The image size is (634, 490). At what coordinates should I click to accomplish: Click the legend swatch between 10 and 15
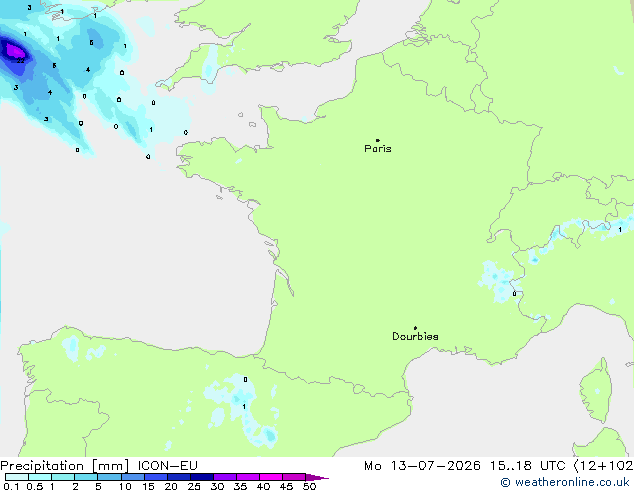(x=132, y=477)
